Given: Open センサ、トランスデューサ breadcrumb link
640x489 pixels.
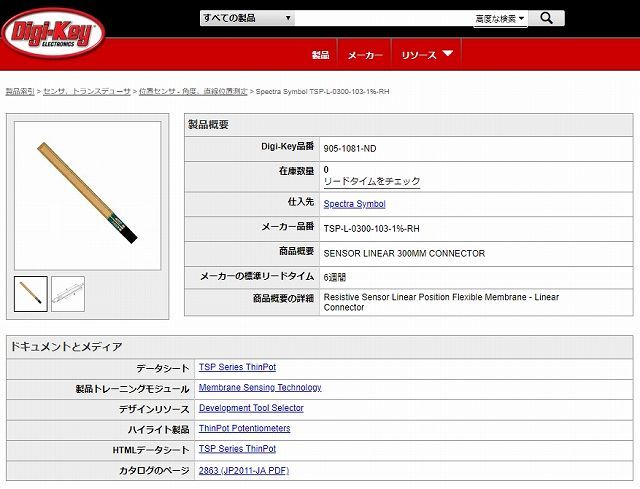Looking at the screenshot, I should (x=87, y=91).
